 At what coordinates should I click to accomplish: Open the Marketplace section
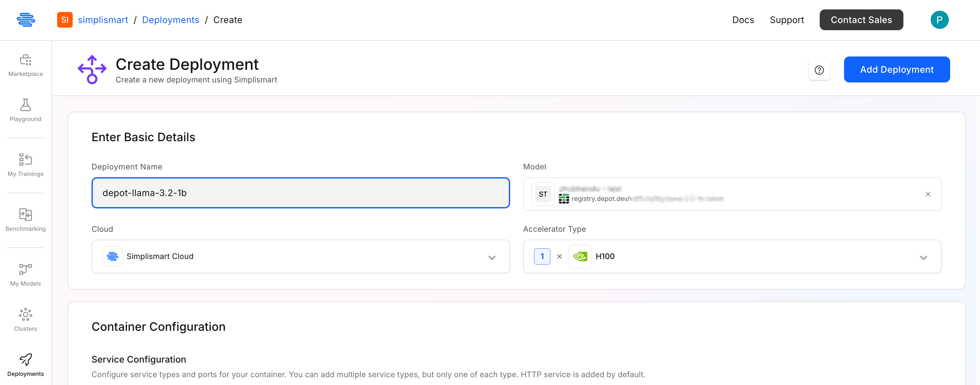(x=25, y=65)
